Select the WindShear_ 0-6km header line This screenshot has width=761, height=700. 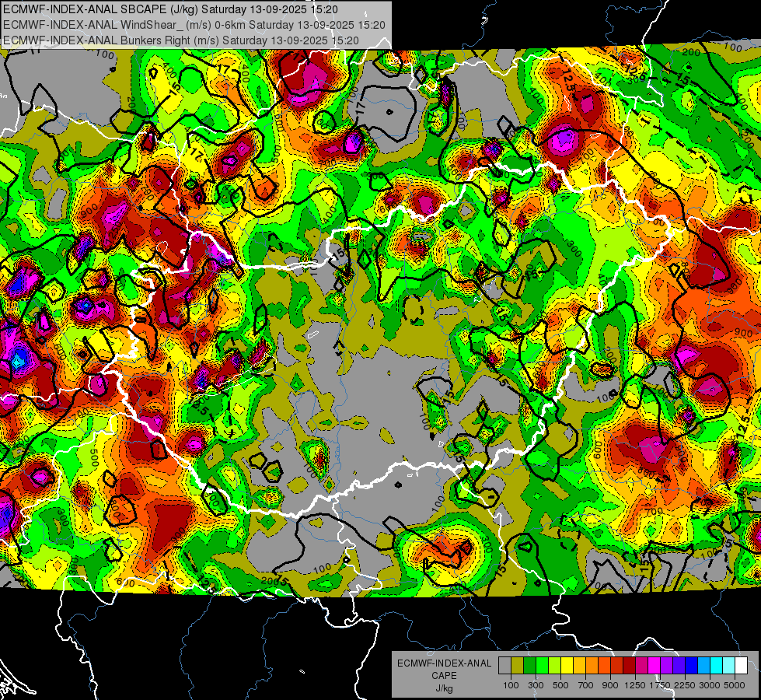point(194,25)
